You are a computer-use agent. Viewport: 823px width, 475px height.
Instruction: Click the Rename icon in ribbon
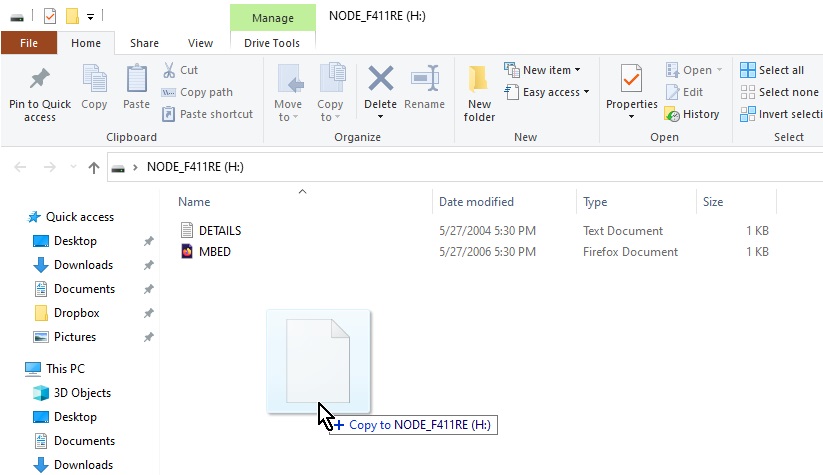(425, 80)
